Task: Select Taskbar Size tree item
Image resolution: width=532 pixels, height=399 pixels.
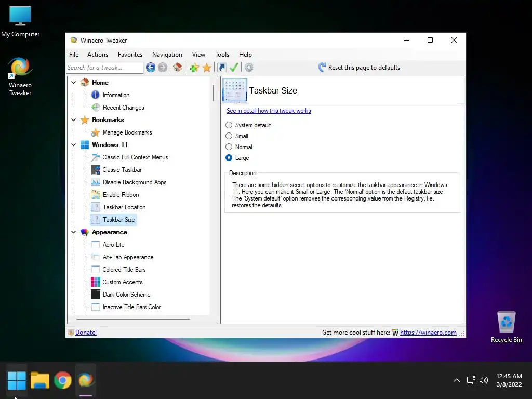Action: coord(119,220)
